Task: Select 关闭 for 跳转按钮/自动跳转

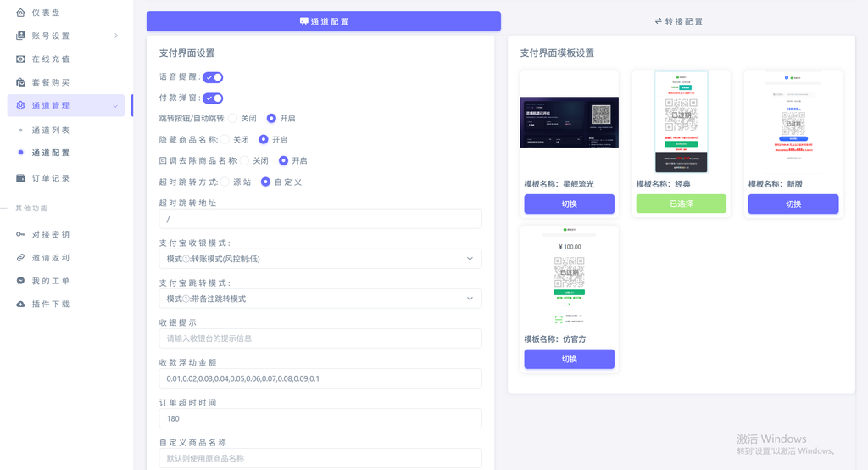Action: click(x=232, y=118)
